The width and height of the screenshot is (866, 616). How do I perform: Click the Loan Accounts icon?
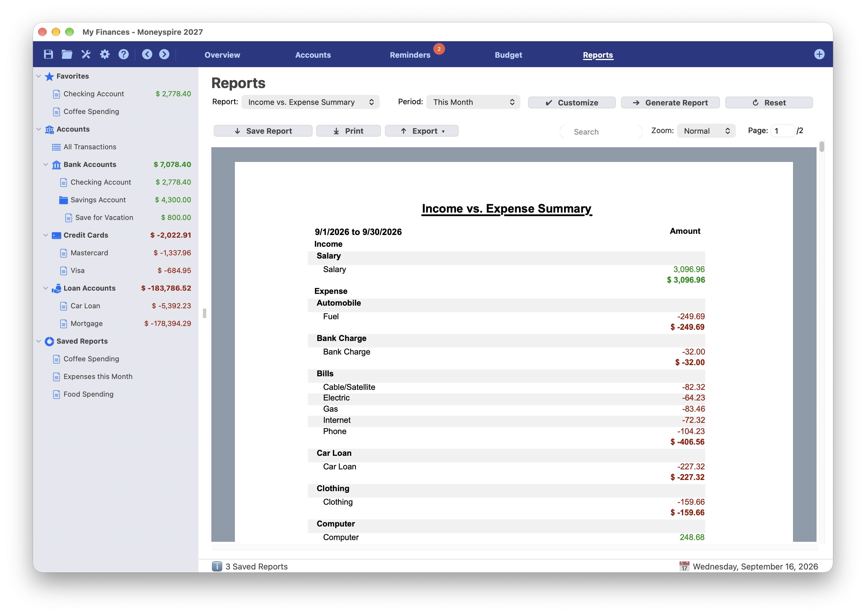point(57,288)
